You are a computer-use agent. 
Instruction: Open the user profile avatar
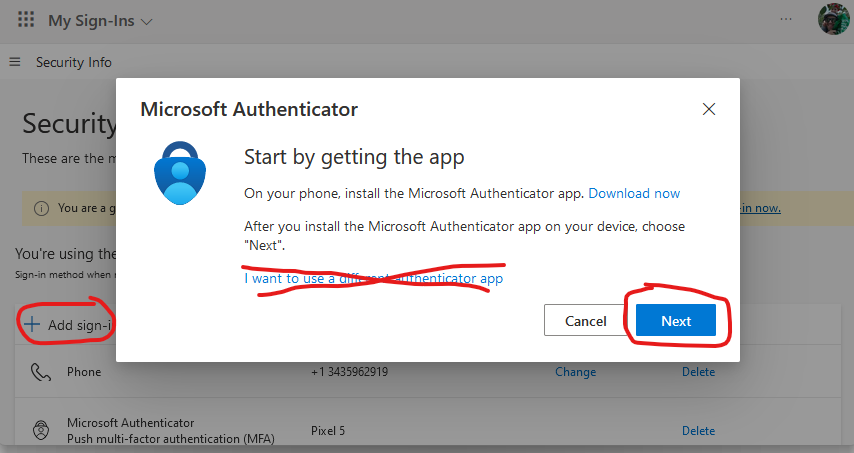coord(833,19)
